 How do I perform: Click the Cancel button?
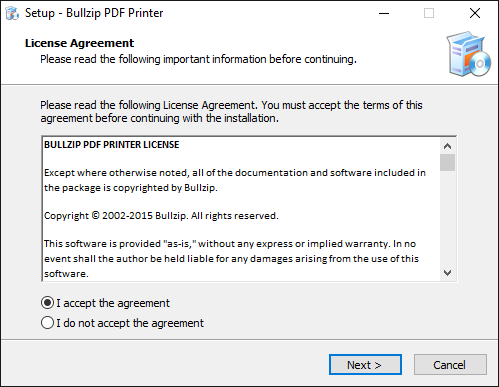click(450, 365)
